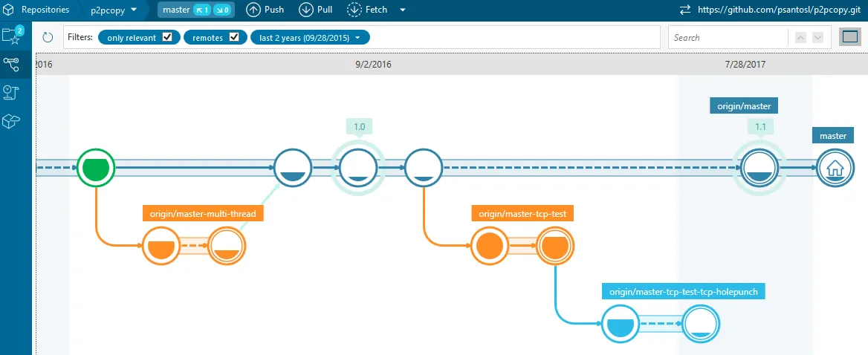Open the pending changes sidebar icon with badge
The image size is (868, 355).
[x=13, y=35]
